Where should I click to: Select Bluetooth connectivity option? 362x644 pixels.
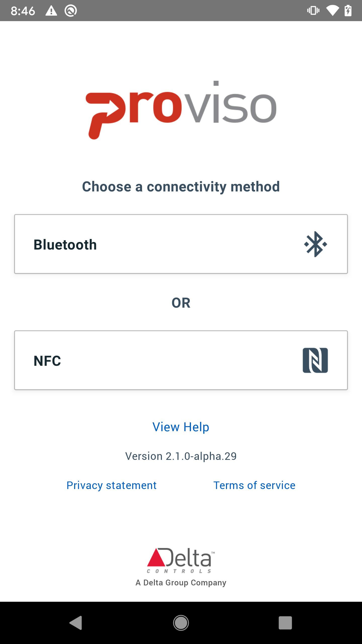pos(181,244)
